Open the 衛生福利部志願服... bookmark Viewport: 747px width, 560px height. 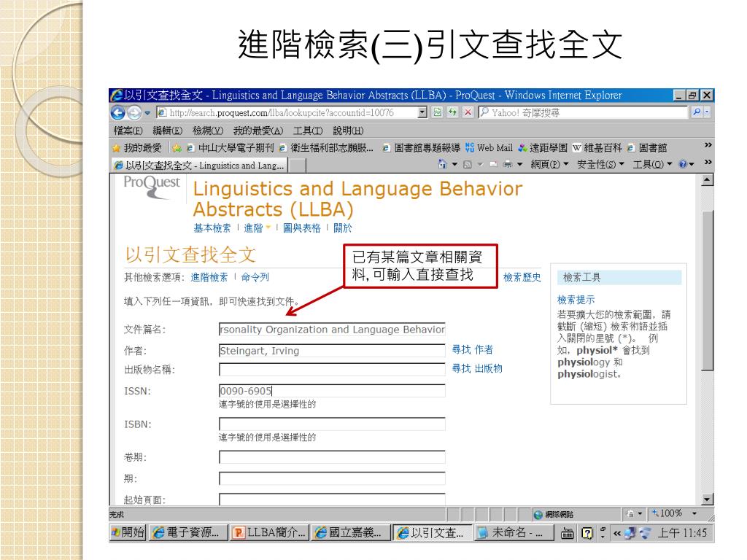click(326, 148)
